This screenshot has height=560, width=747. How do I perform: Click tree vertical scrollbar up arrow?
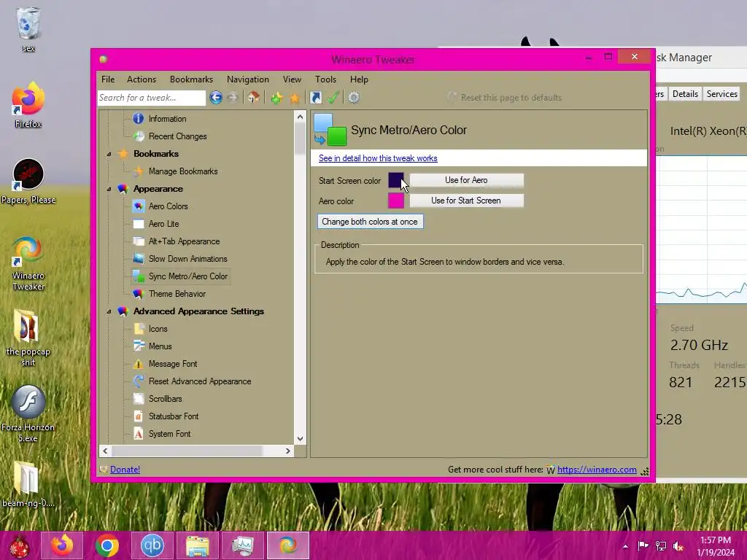point(300,117)
